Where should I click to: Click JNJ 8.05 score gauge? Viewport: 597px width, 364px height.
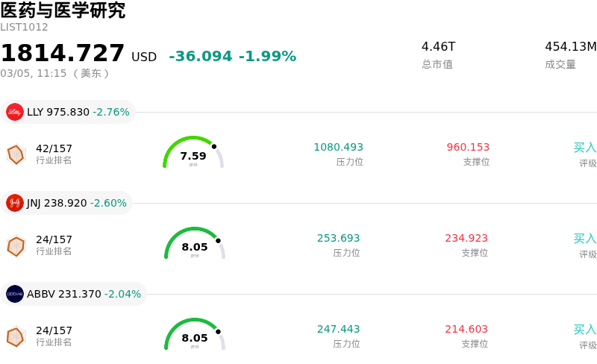click(195, 244)
